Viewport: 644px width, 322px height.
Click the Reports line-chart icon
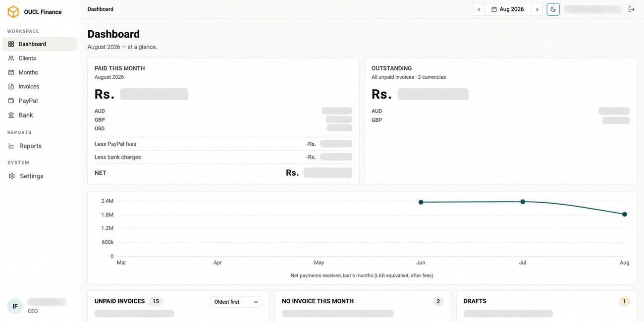point(11,146)
